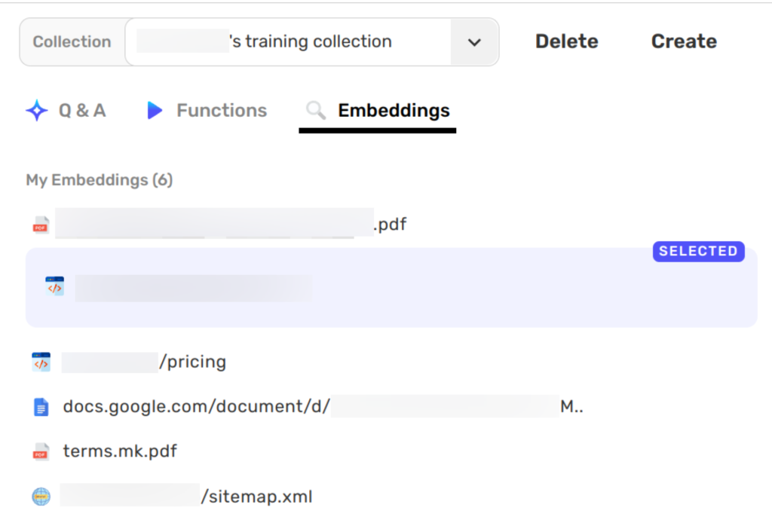
Task: Open the /pricing embedding entry
Action: pyautogui.click(x=192, y=362)
